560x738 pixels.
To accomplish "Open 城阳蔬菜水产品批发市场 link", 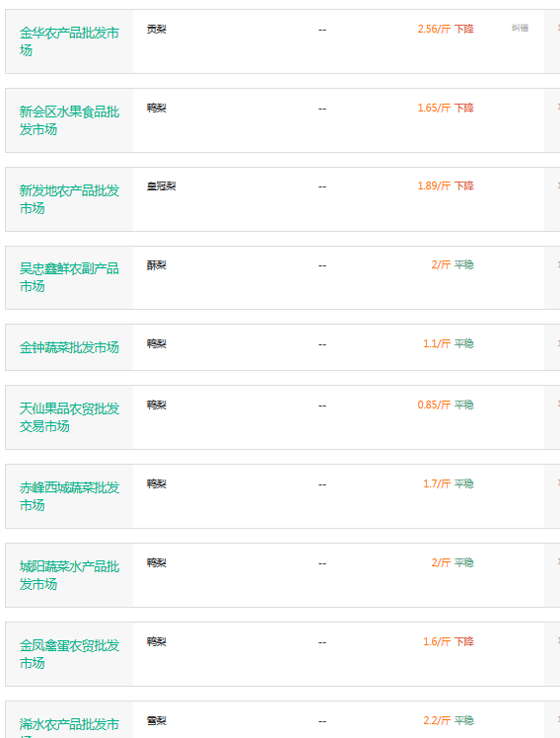I will point(69,575).
